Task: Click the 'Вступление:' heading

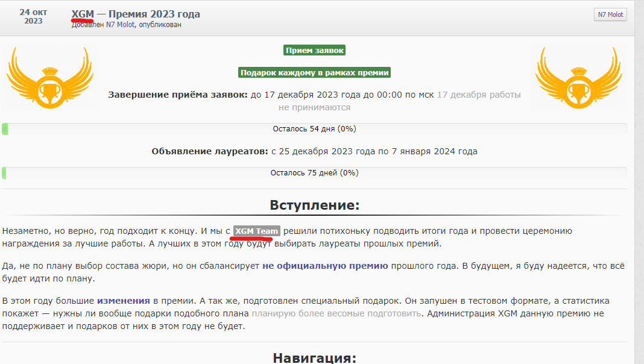Action: click(314, 205)
